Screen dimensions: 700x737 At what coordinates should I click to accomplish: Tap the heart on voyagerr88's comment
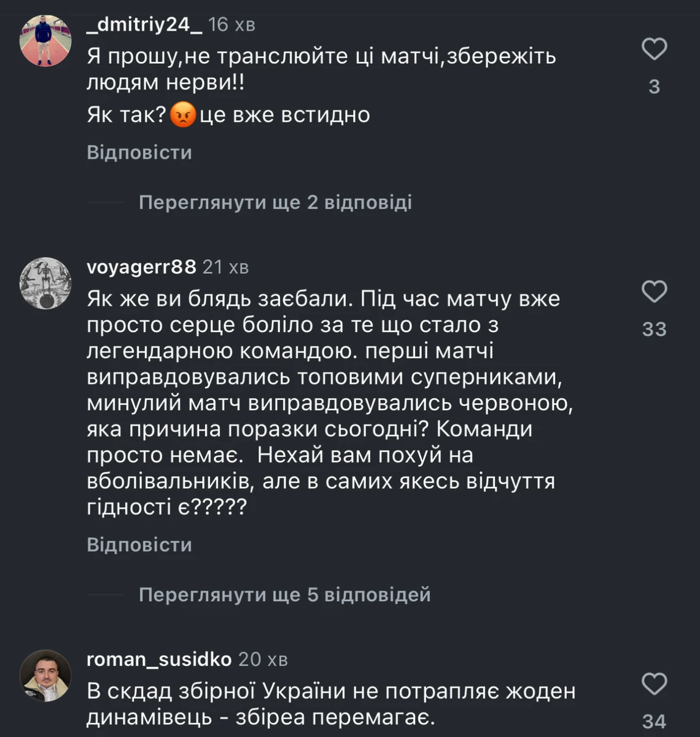click(654, 291)
